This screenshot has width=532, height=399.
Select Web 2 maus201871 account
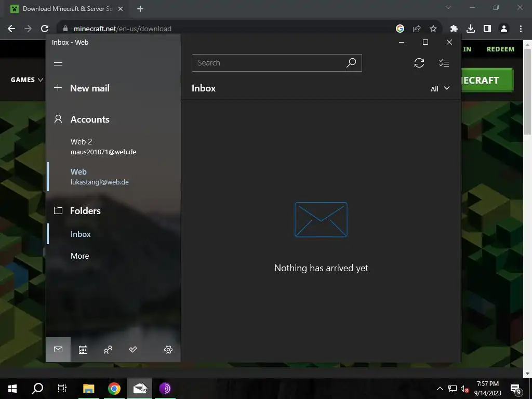(113, 147)
